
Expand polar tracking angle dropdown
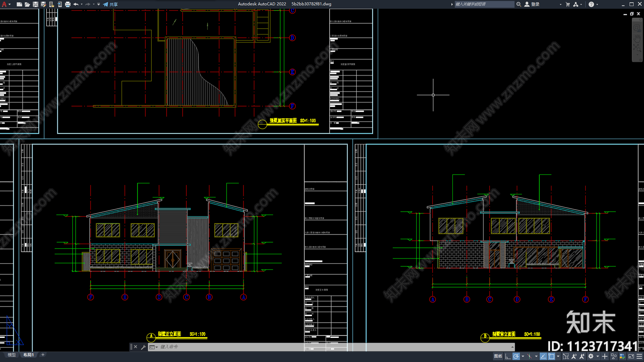point(523,356)
